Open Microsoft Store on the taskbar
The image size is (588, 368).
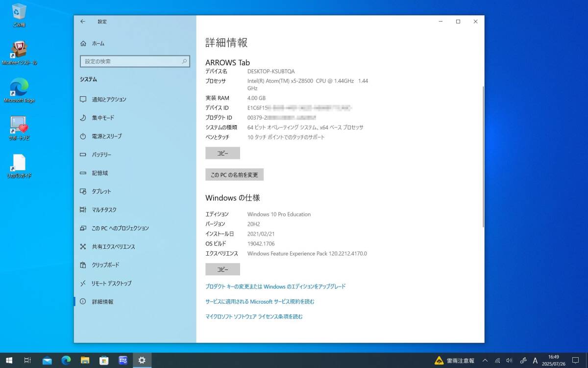tap(104, 361)
